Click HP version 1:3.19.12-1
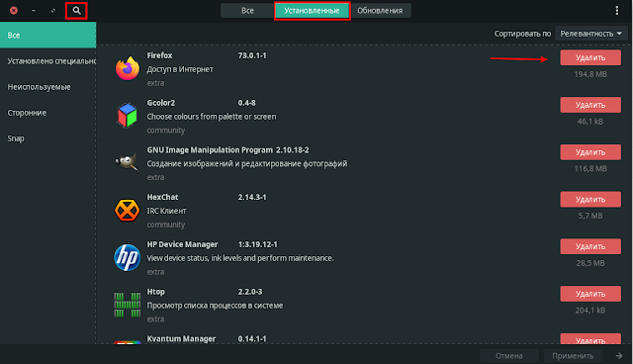Screen dimensions: 633x364 (x=257, y=244)
